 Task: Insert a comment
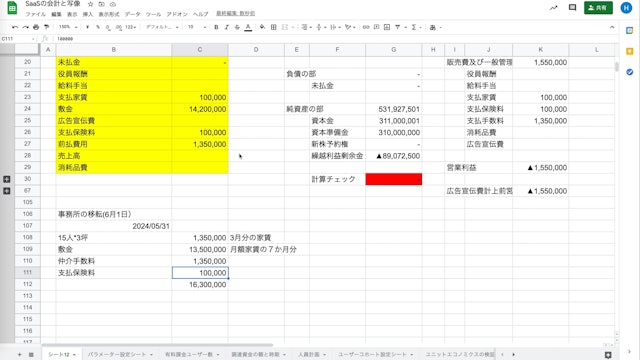tap(376, 27)
